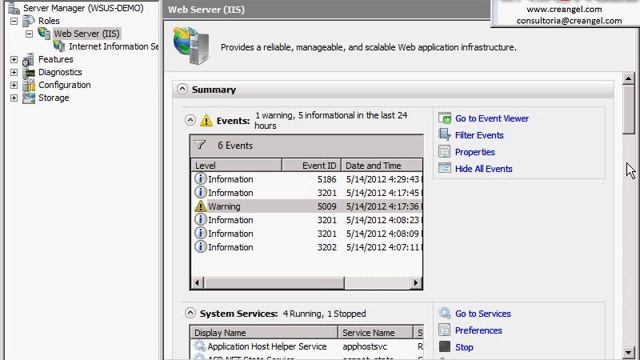Viewport: 640px width, 360px height.
Task: Select event dated 5/14/2012 4:08:09
Action: click(x=307, y=233)
